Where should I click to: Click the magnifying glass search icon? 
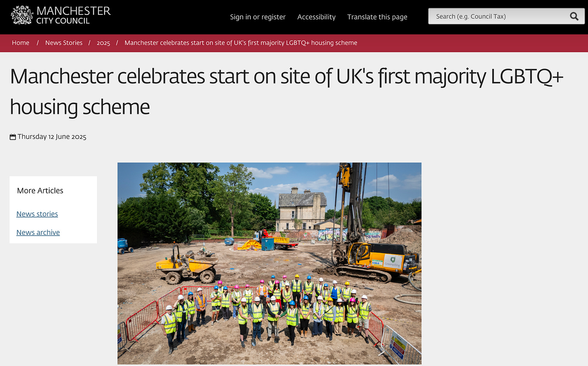(x=574, y=17)
